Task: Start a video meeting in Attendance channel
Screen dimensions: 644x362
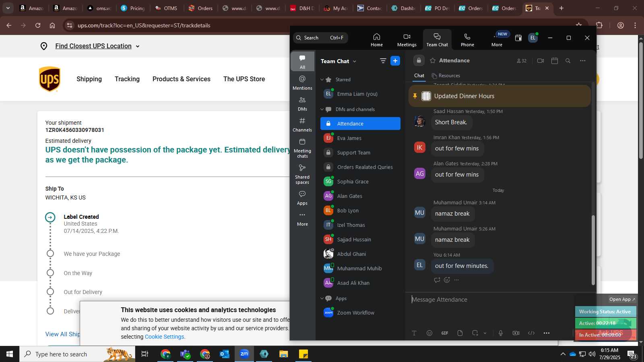Action: pos(541,61)
